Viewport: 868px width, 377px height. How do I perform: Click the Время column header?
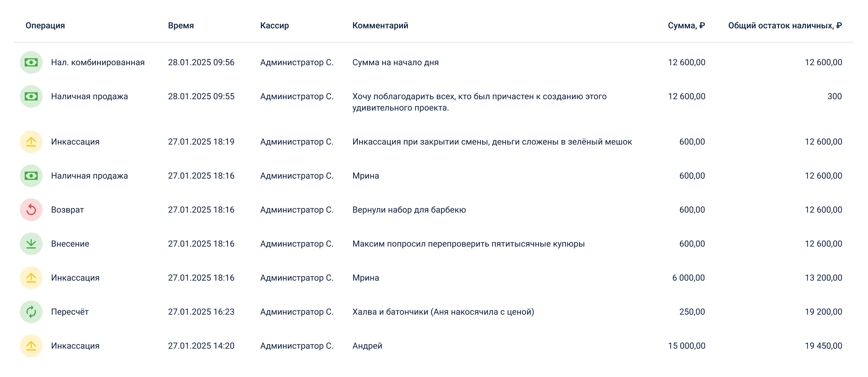pos(181,26)
